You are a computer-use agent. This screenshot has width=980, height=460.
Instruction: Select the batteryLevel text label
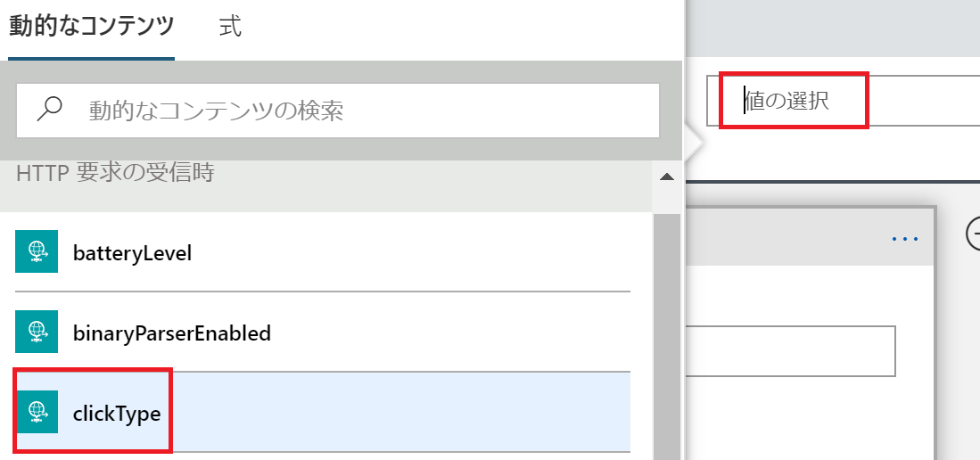(x=132, y=253)
